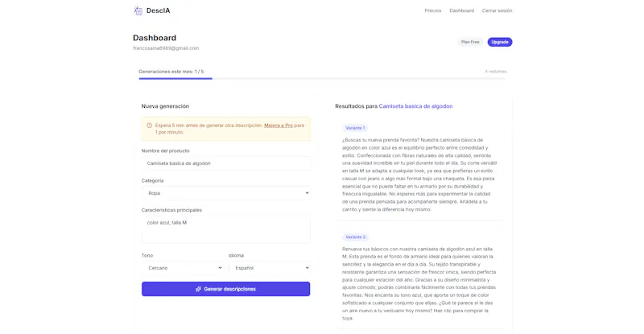
Task: Click the DescIA brand name text
Action: 158,10
